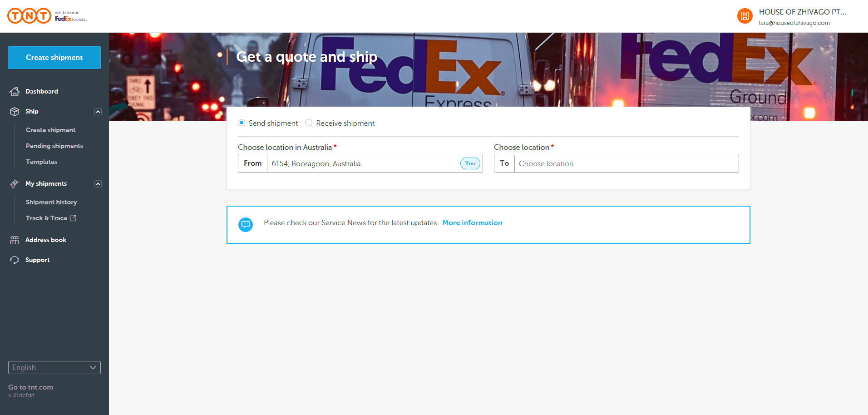Click the Address book people icon
This screenshot has width=868, height=415.
tap(15, 240)
